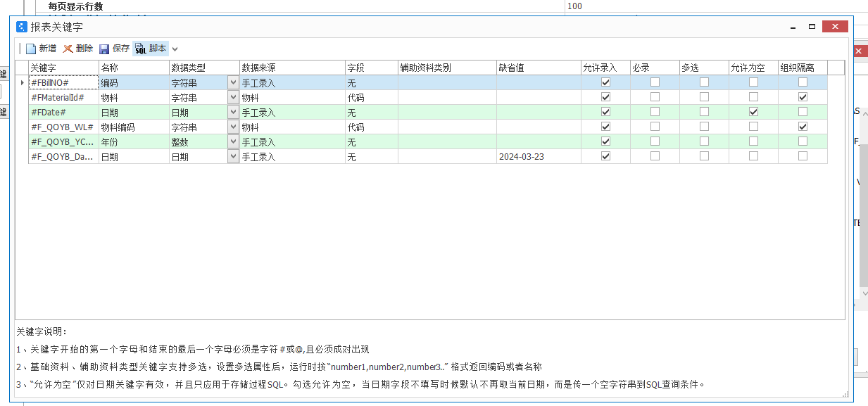This screenshot has width=868, height=406.
Task: Click the 保存 (Save) floppy disk icon
Action: [x=104, y=49]
